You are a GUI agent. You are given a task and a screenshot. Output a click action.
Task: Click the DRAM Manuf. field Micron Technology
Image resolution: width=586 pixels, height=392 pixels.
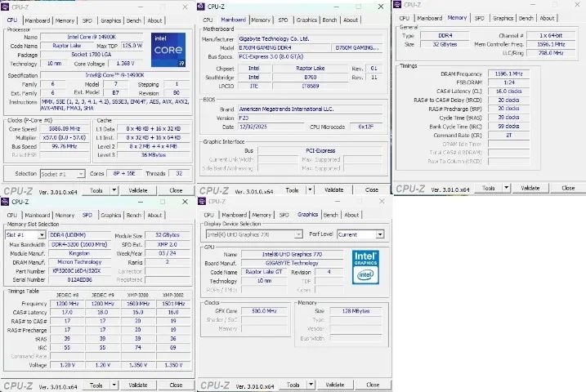point(79,262)
